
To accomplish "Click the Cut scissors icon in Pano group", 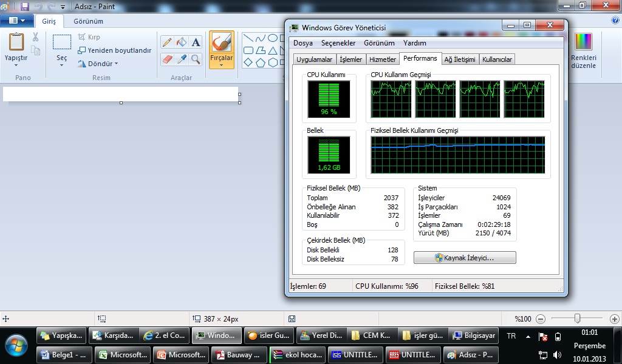I will (x=36, y=37).
